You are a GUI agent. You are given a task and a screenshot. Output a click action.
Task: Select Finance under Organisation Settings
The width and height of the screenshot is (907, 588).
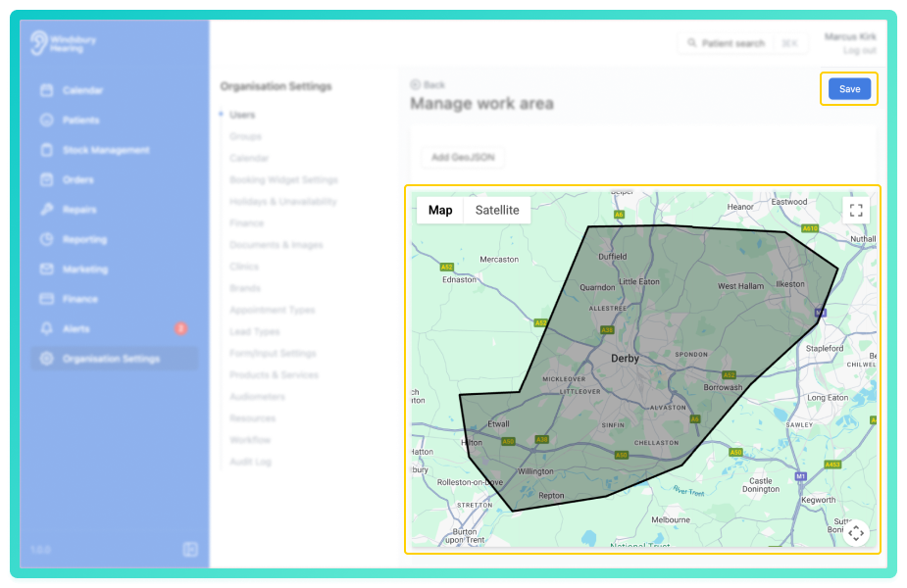[246, 223]
